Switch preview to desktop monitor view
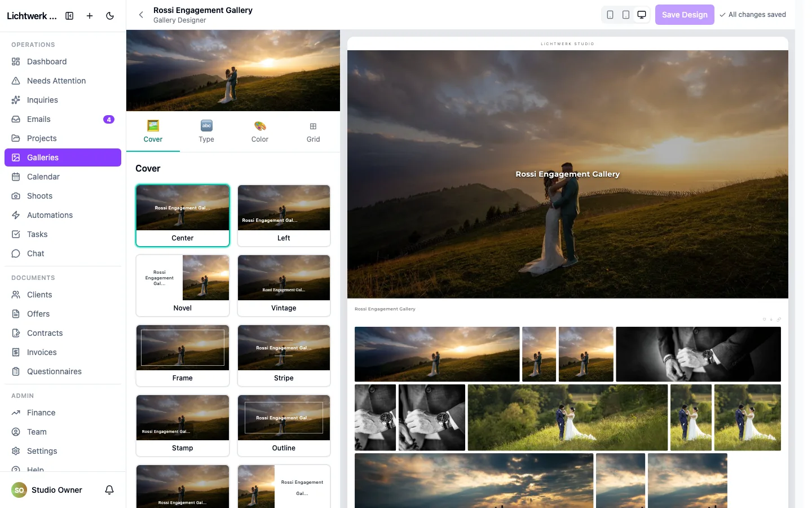The width and height of the screenshot is (812, 508). [x=642, y=15]
